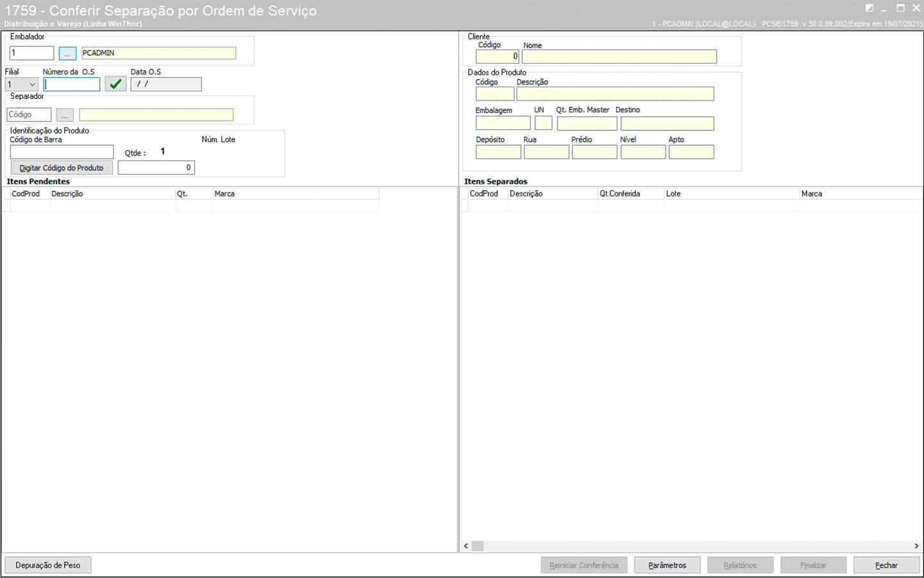
Task: Click the green checkmark confirm O.S button
Action: tap(116, 84)
